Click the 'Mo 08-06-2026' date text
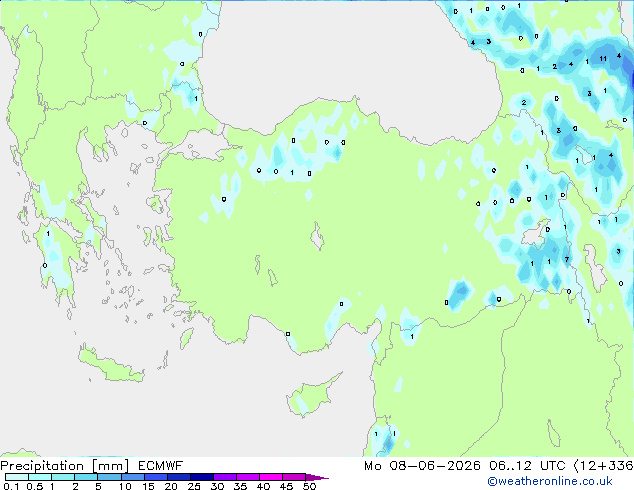The width and height of the screenshot is (634, 490). 422,466
